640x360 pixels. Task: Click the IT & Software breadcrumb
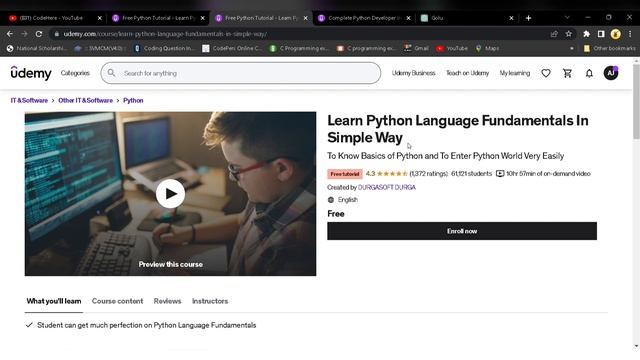[29, 100]
